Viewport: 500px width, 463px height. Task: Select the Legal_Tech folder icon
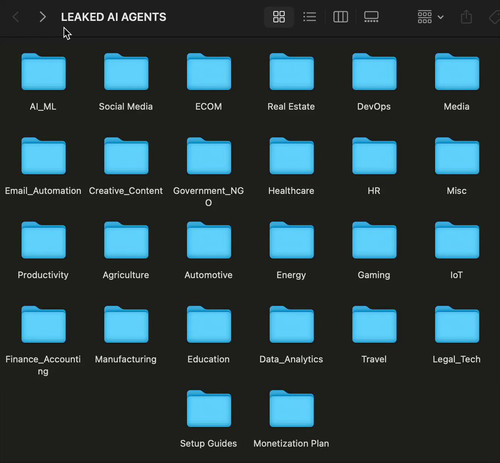pyautogui.click(x=457, y=324)
